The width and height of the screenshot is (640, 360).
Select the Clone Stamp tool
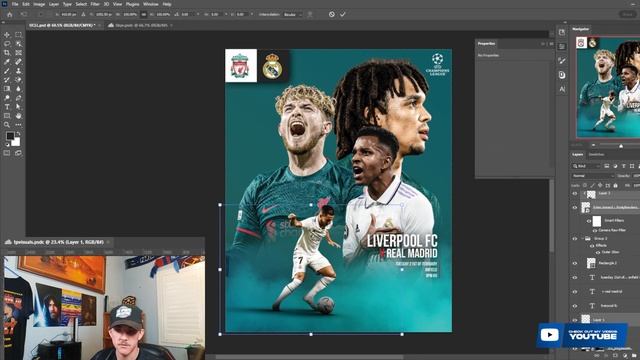18,71
